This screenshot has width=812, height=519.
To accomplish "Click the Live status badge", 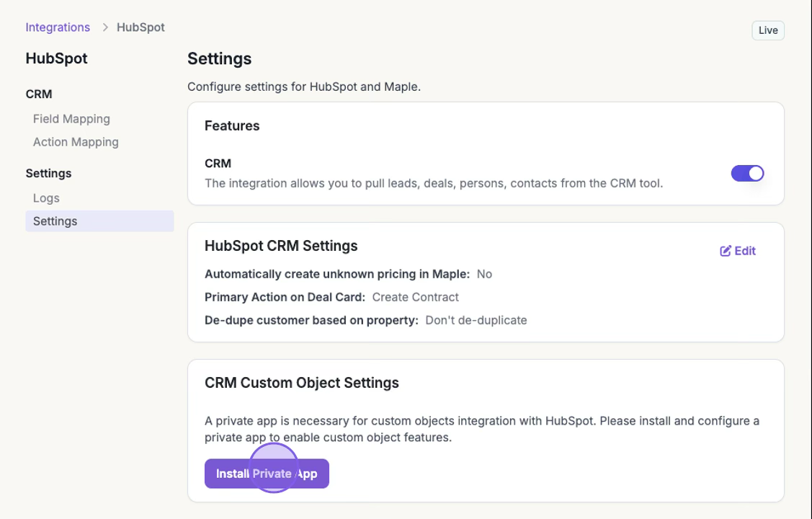I will [768, 30].
